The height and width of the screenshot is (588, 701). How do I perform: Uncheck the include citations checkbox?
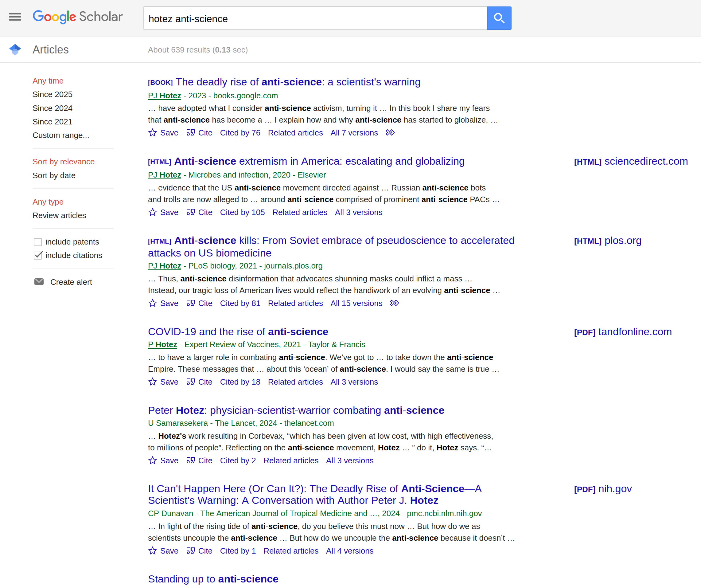[38, 255]
